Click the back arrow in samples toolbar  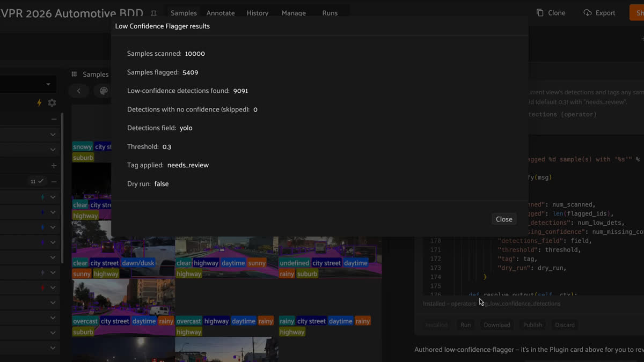78,91
